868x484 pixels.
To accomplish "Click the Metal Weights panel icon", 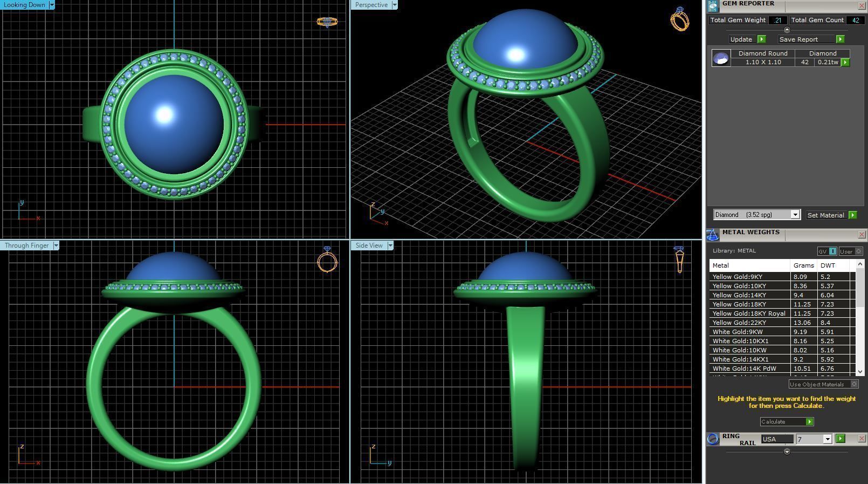I will (713, 235).
